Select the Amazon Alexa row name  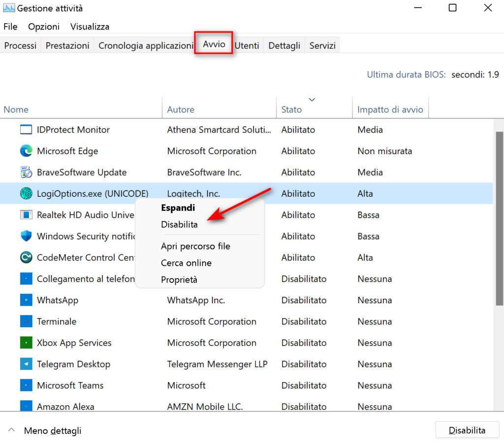coord(65,407)
